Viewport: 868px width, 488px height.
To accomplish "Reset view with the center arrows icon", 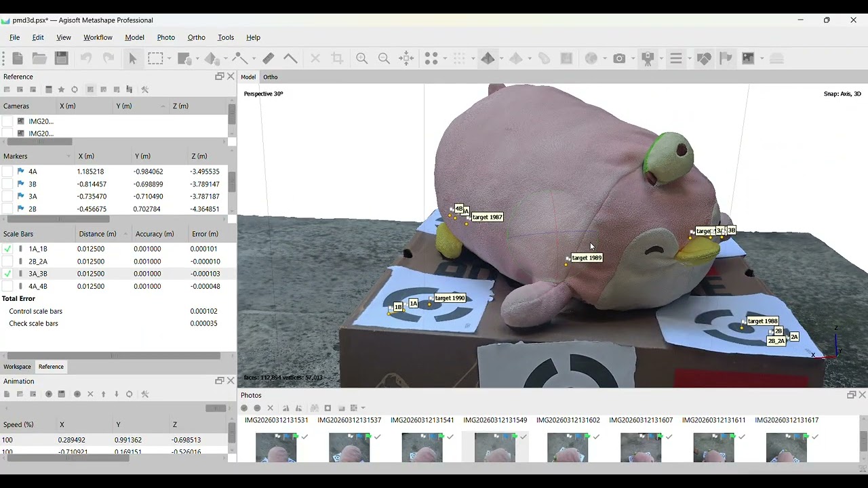I will 406,58.
